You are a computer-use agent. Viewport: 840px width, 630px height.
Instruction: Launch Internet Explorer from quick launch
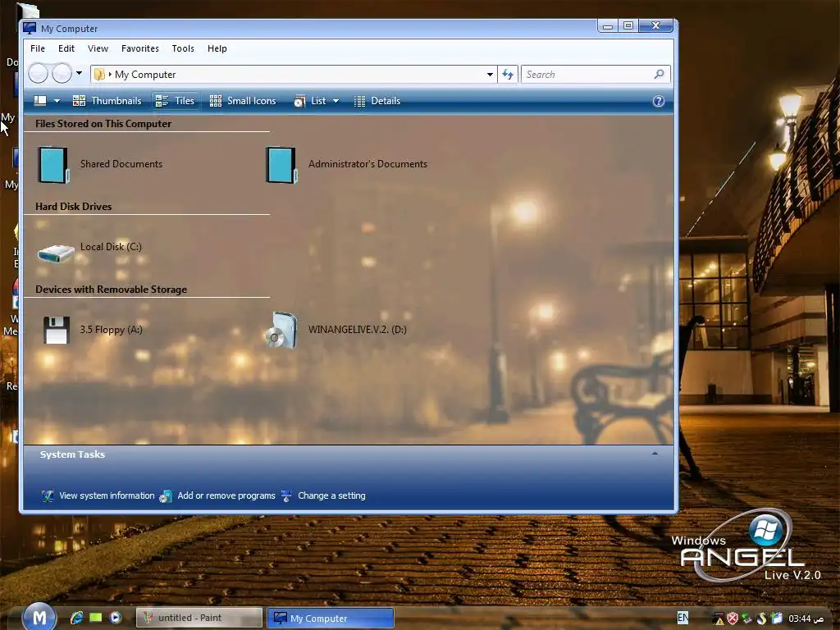pyautogui.click(x=76, y=618)
